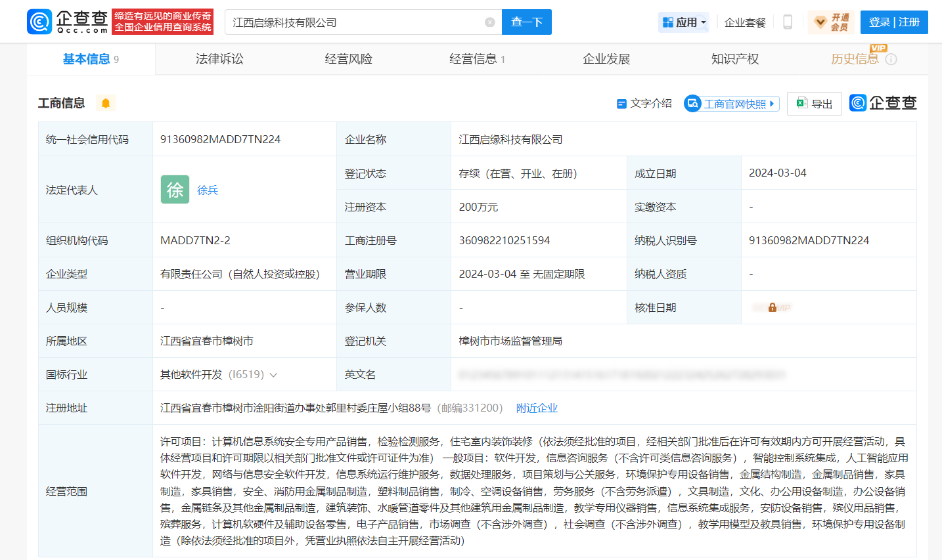
Task: Click the info icon next to 历史信息
Action: pos(891,59)
